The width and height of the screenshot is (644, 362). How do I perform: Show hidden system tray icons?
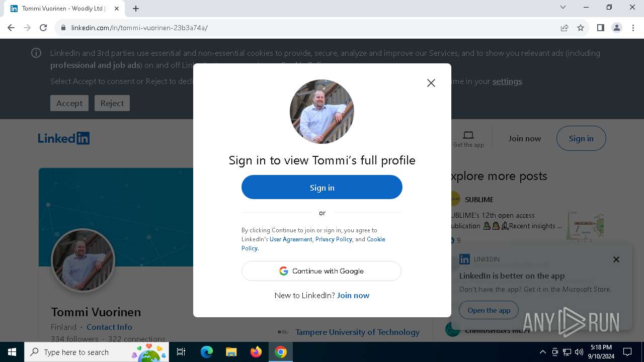(543, 352)
